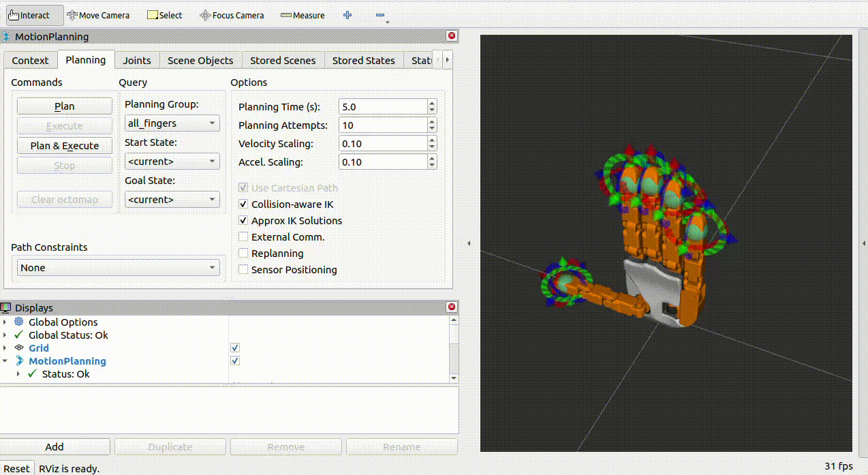This screenshot has height=475, width=868.
Task: Click the Add display button
Action: tap(55, 447)
